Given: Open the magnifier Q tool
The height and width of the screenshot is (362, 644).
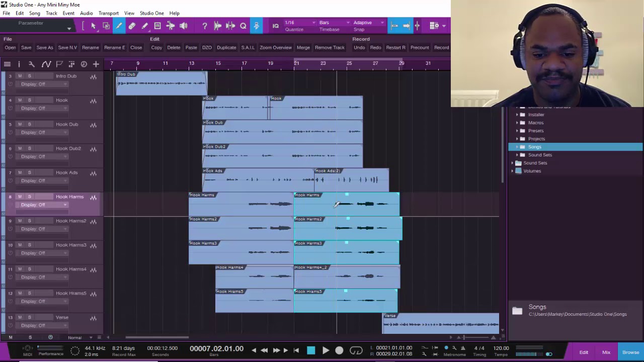Looking at the screenshot, I should pyautogui.click(x=243, y=26).
